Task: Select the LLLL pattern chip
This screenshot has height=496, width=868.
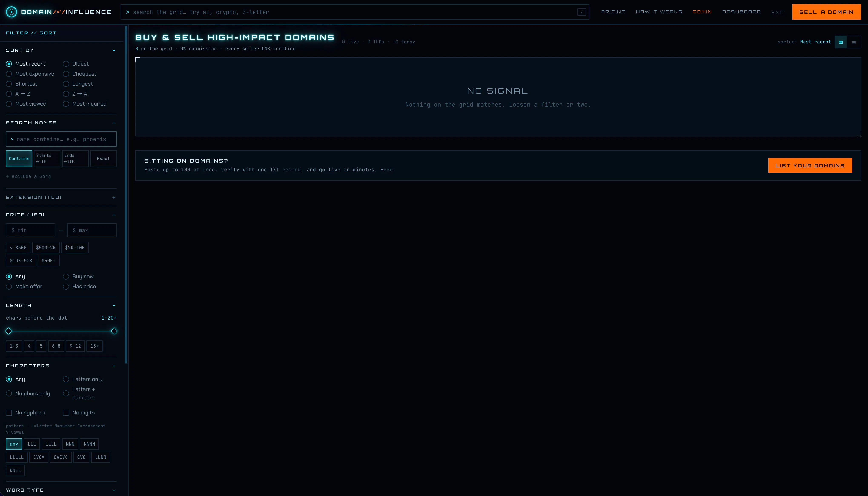Action: pos(51,444)
